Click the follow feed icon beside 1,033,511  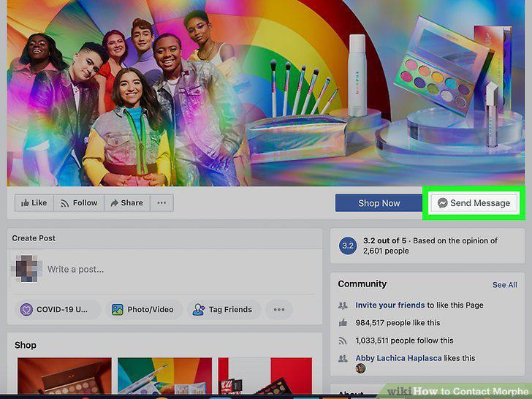[343, 341]
